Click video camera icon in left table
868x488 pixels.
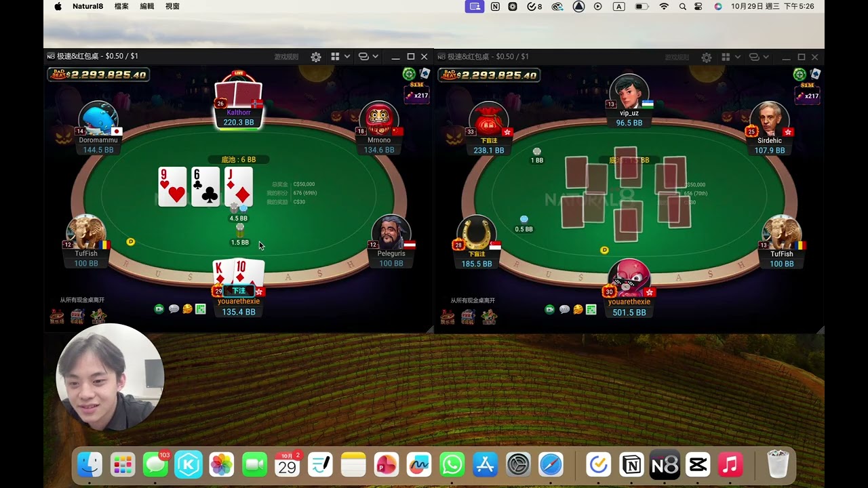pyautogui.click(x=159, y=309)
